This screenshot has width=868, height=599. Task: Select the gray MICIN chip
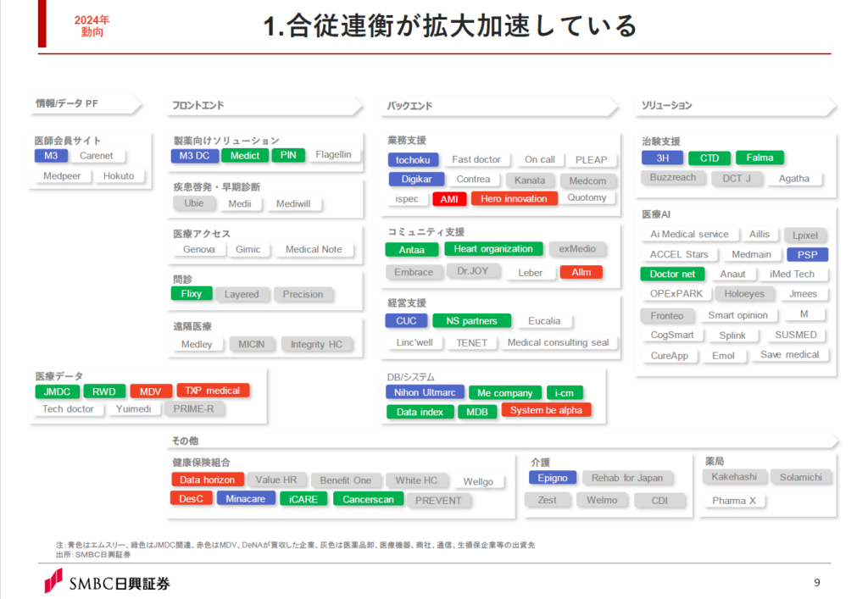point(251,344)
